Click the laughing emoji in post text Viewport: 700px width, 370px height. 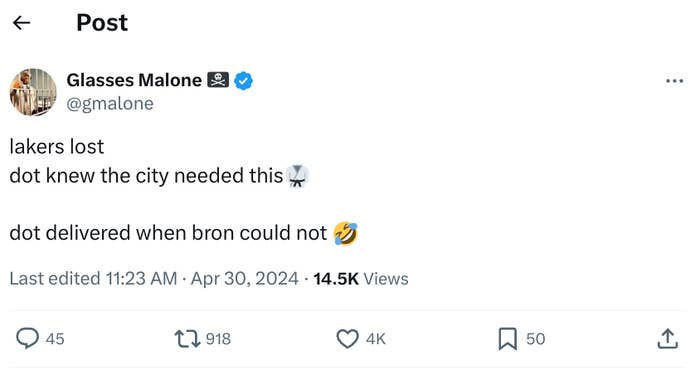coord(346,233)
